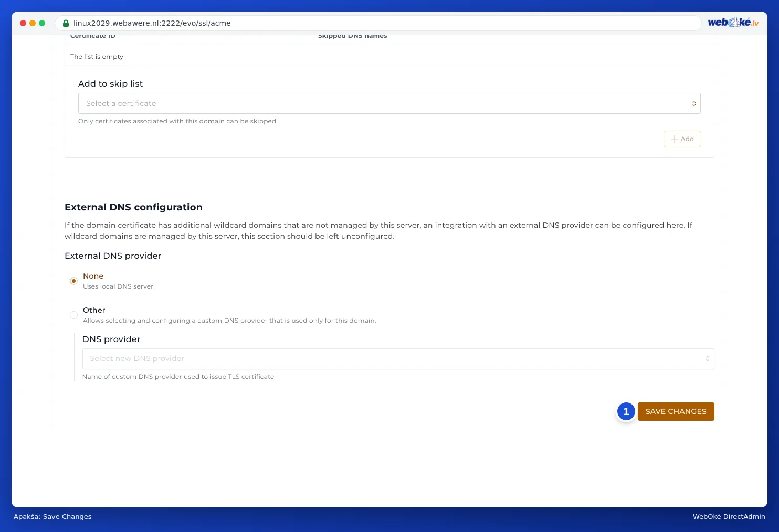
Task: Click the 'WebOké DirectAdmin' footer text
Action: coord(729,517)
